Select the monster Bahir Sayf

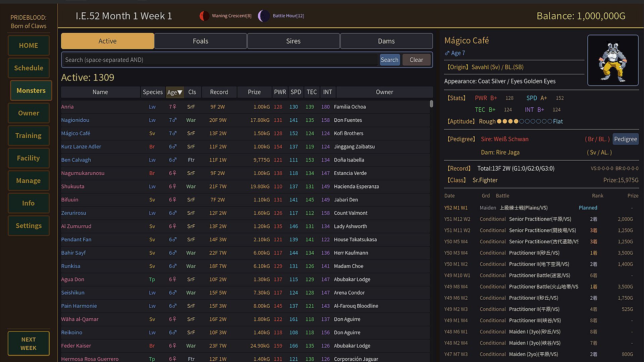click(245, 253)
